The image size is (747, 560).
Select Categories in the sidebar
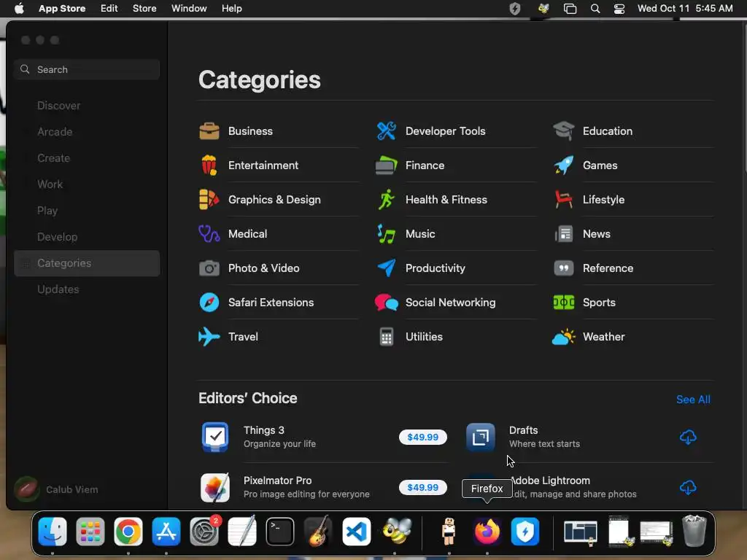click(87, 263)
